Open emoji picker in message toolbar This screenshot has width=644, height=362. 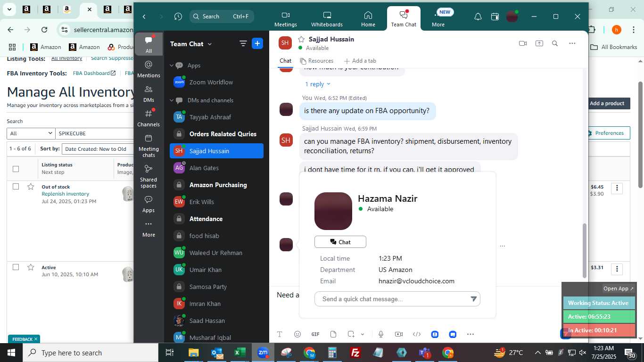pyautogui.click(x=297, y=334)
